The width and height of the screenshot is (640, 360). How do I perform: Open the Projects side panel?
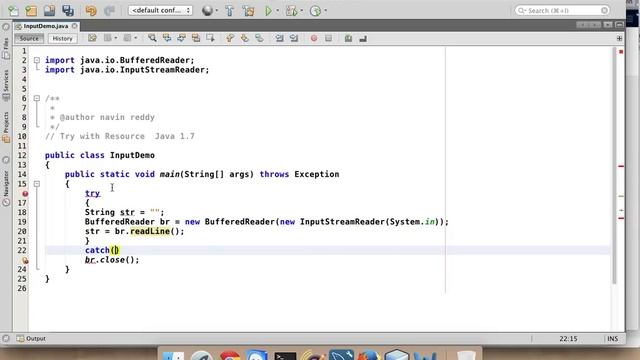coord(6,127)
